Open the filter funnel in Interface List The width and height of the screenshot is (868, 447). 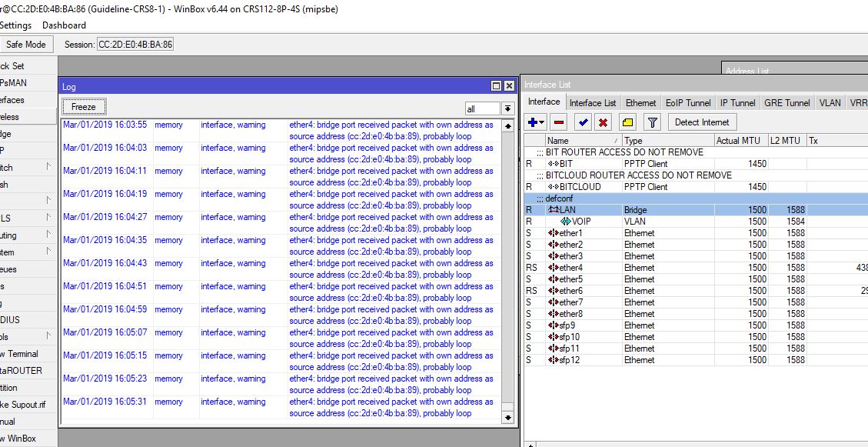[653, 122]
